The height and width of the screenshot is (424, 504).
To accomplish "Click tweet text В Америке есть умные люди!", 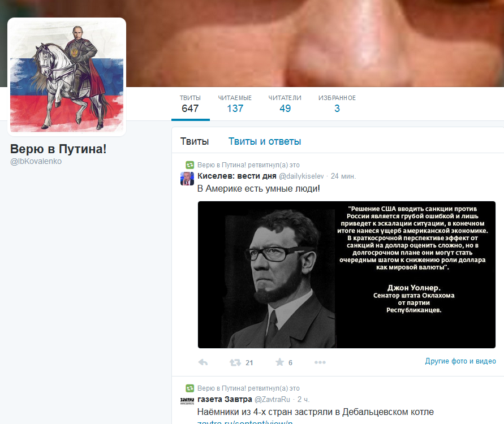I will pyautogui.click(x=259, y=189).
